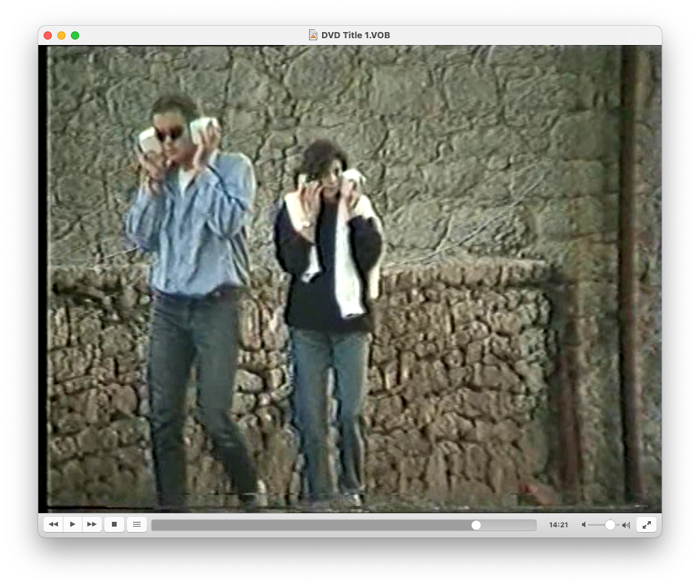
Task: Seek to the beginning of the timeline bar
Action: [x=154, y=525]
